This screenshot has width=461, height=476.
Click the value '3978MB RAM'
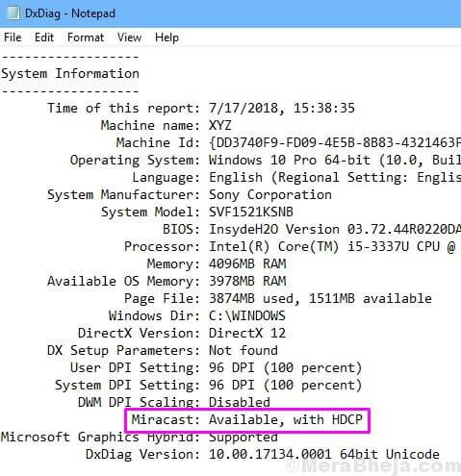tap(247, 282)
